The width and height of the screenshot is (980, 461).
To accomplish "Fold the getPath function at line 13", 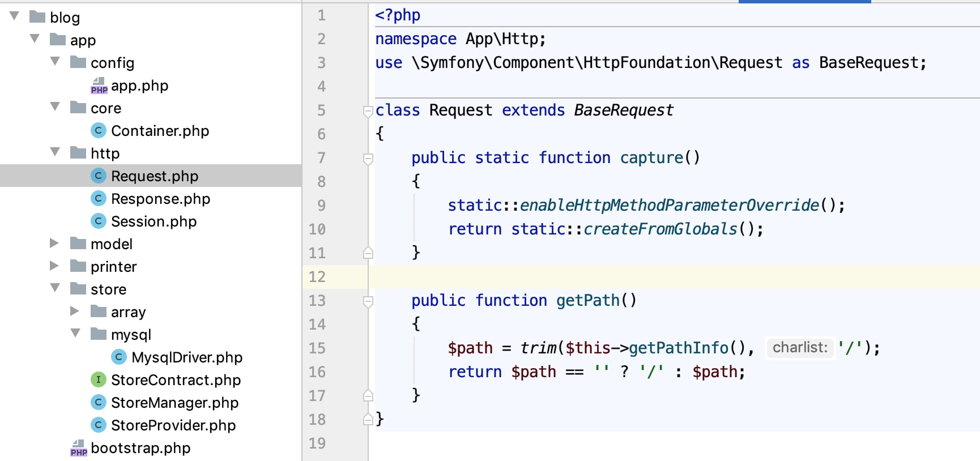I will click(x=368, y=301).
